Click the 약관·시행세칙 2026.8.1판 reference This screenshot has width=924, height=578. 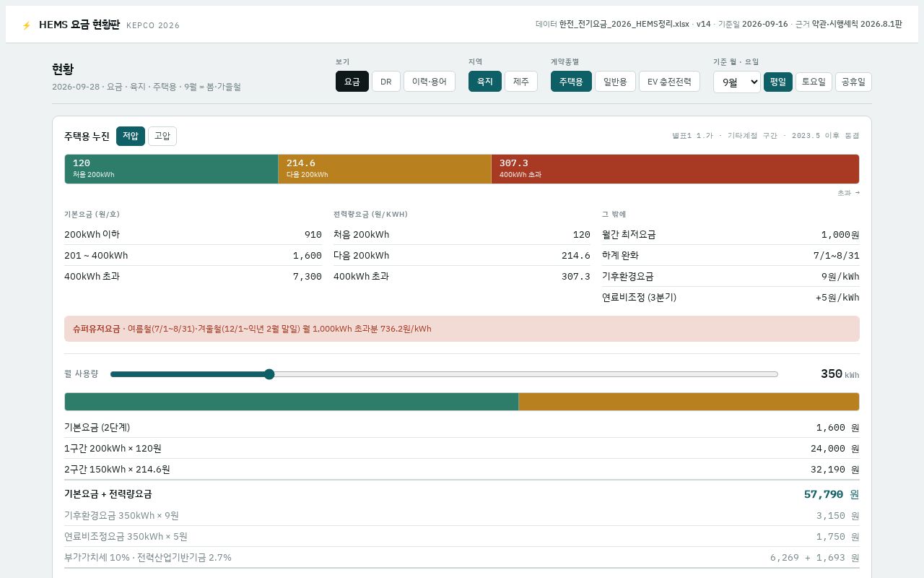pyautogui.click(x=857, y=24)
